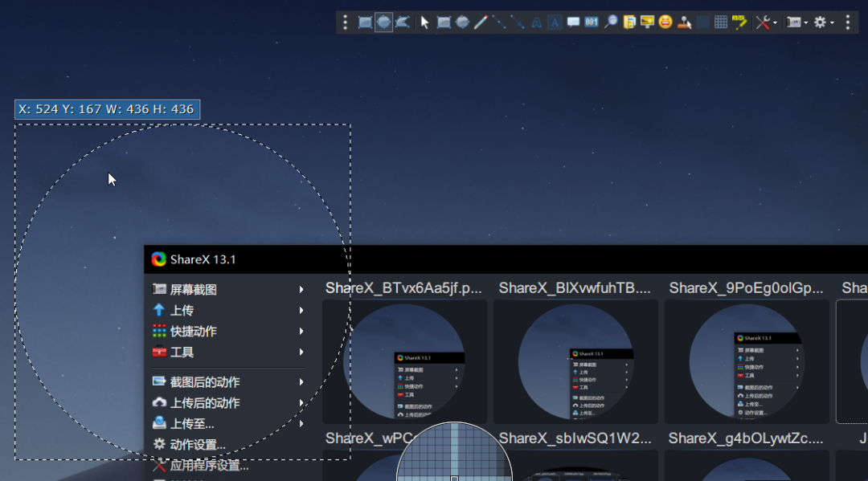Choose the Text outline tool
The image size is (868, 481).
tap(536, 22)
